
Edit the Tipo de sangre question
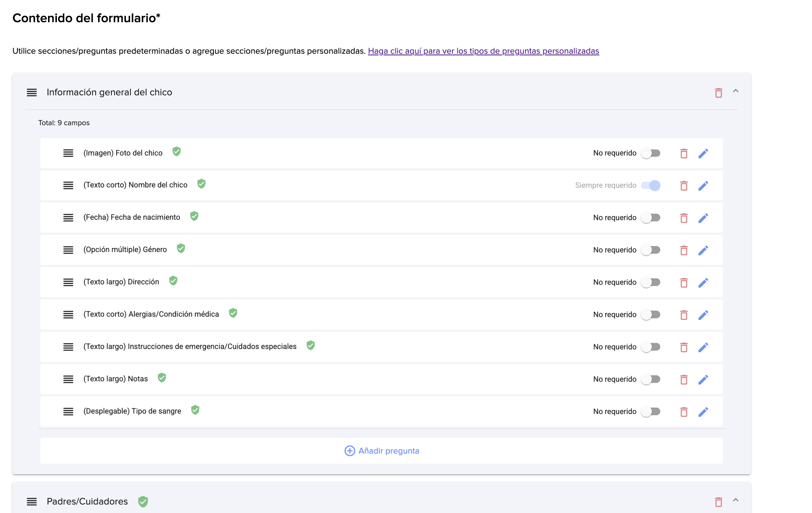coord(703,412)
